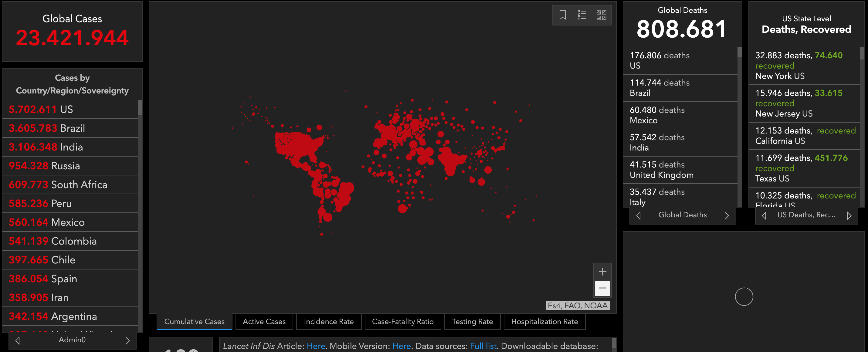This screenshot has height=352, width=868.
Task: Open the Testing Rate tab
Action: point(472,322)
